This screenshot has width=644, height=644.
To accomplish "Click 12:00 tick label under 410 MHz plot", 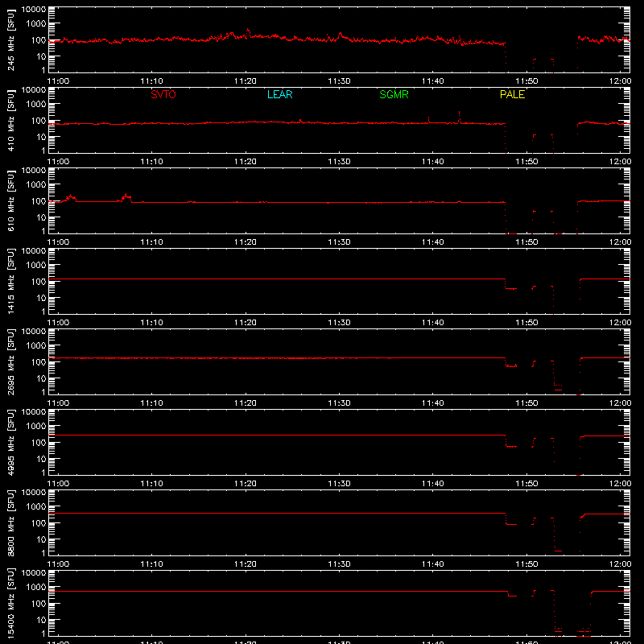I will point(620,162).
